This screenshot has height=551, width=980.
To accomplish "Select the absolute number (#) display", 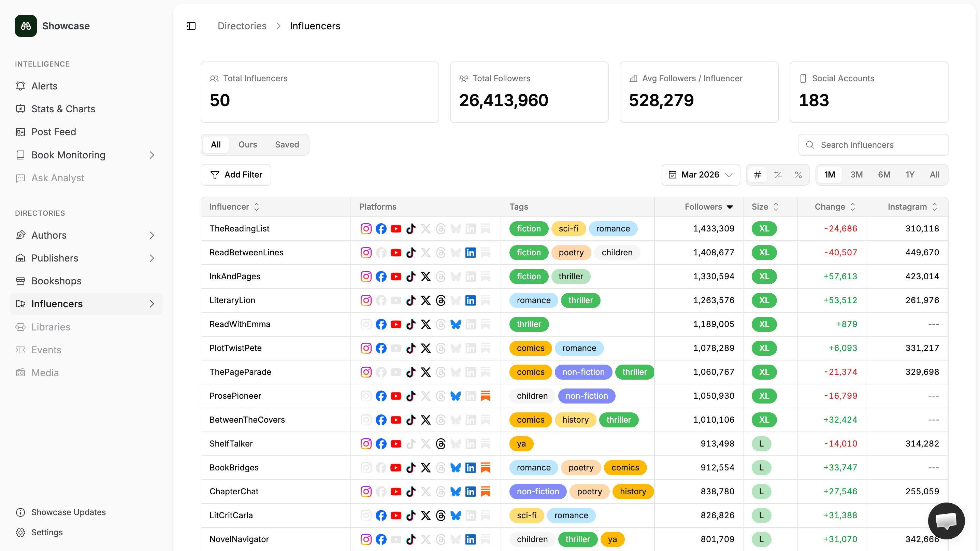I will click(x=757, y=175).
